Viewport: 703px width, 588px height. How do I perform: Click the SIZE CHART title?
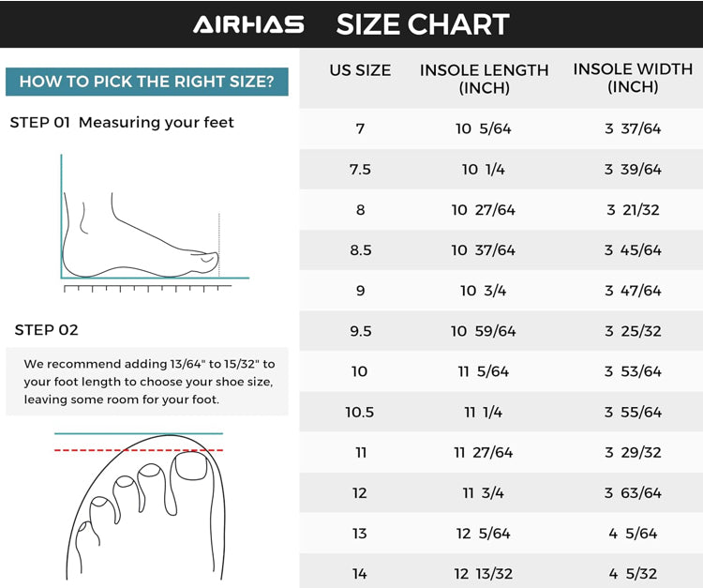click(x=423, y=24)
